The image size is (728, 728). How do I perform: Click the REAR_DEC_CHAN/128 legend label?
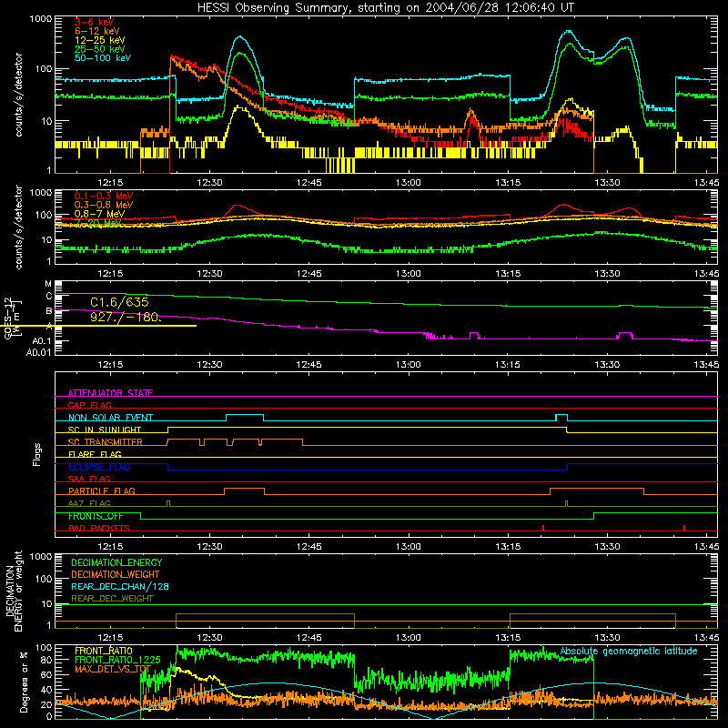(x=120, y=586)
